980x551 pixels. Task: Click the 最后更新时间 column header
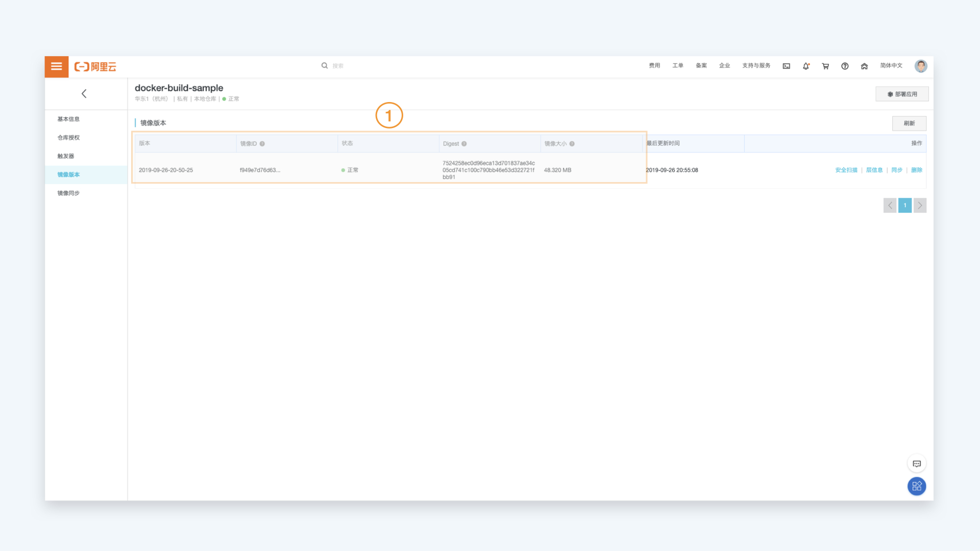[663, 143]
